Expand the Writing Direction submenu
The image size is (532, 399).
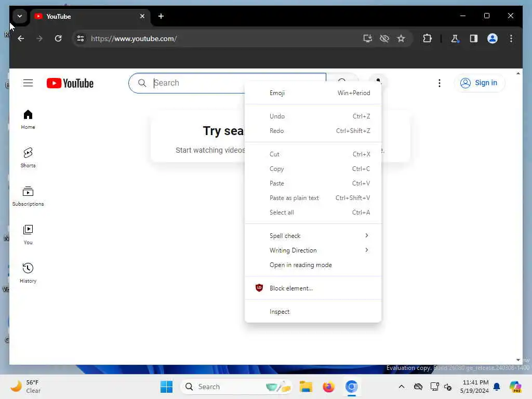(313, 250)
